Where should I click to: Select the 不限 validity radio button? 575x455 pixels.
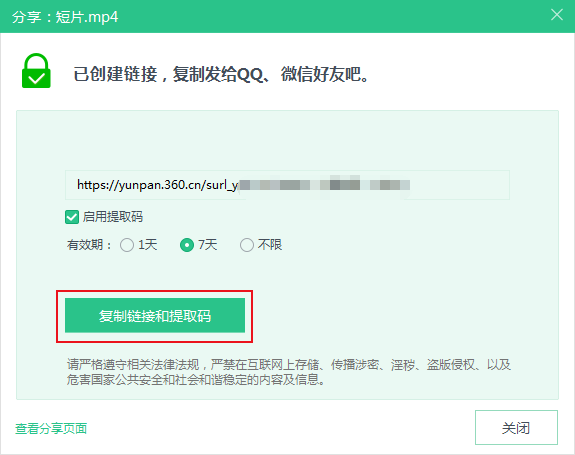(x=247, y=245)
